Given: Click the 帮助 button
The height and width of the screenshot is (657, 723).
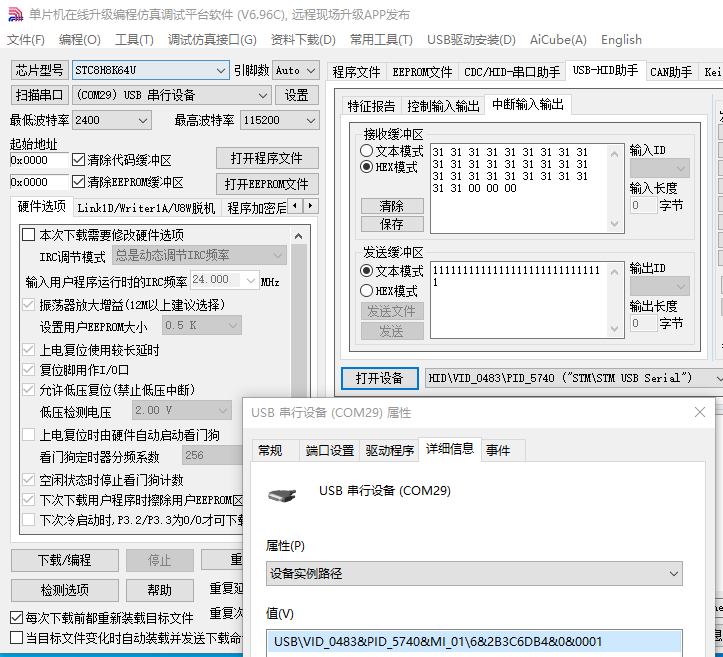Looking at the screenshot, I should 160,590.
